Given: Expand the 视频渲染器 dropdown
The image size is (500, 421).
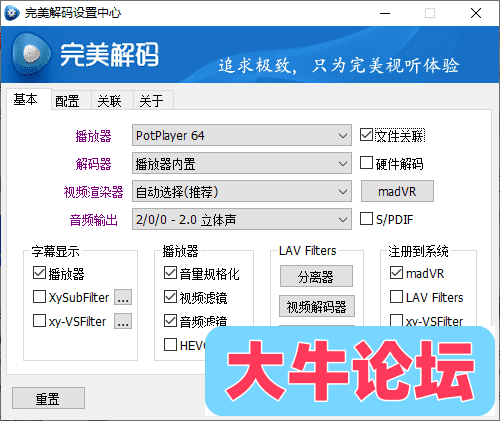Looking at the screenshot, I should [242, 191].
